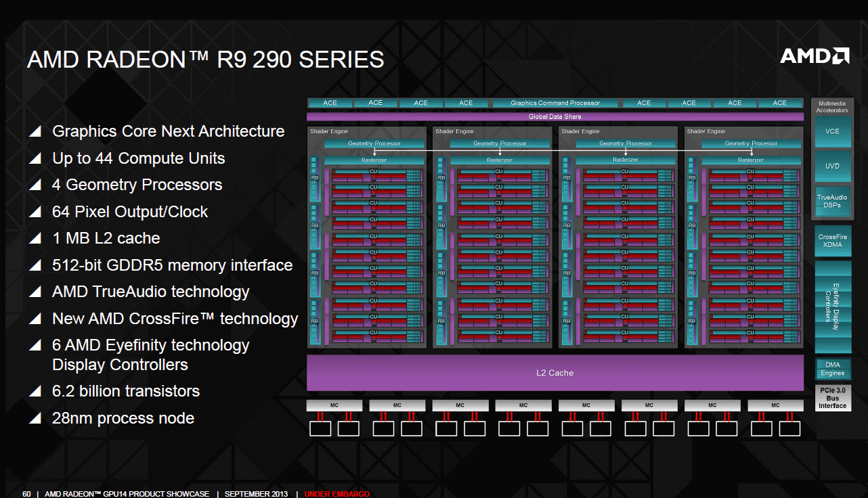Select the "AMD RADEON R9 290 SERIES" slide title
868x498 pixels.
(x=205, y=60)
